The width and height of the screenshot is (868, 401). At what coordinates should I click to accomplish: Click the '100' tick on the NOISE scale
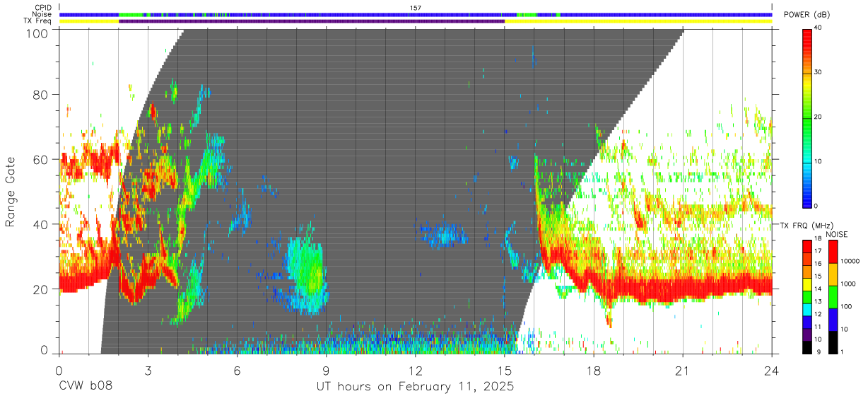tap(846, 306)
